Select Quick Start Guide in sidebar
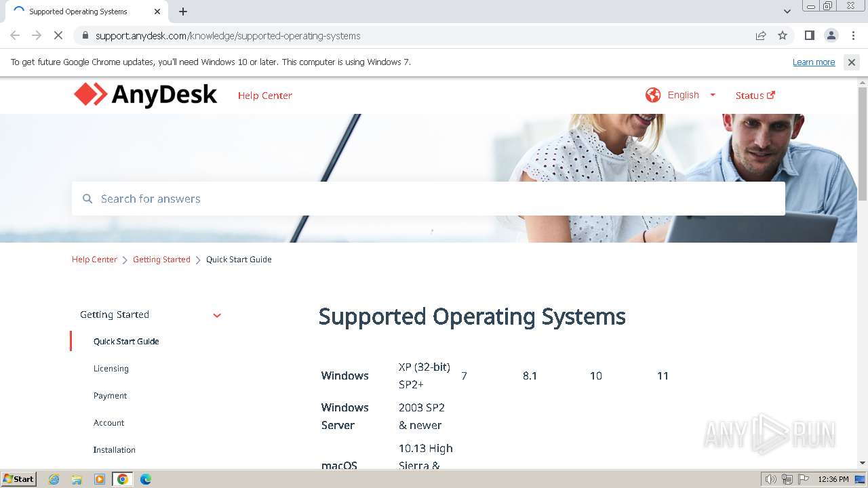 126,342
